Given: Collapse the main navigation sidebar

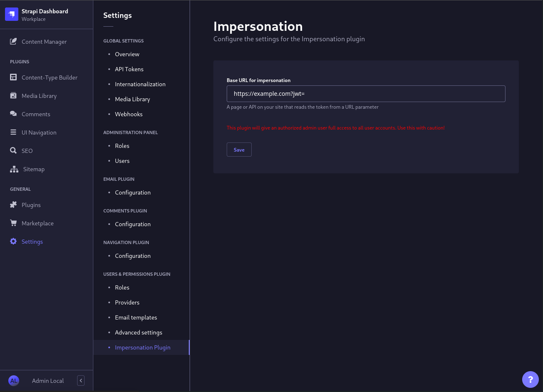Looking at the screenshot, I should pyautogui.click(x=81, y=381).
